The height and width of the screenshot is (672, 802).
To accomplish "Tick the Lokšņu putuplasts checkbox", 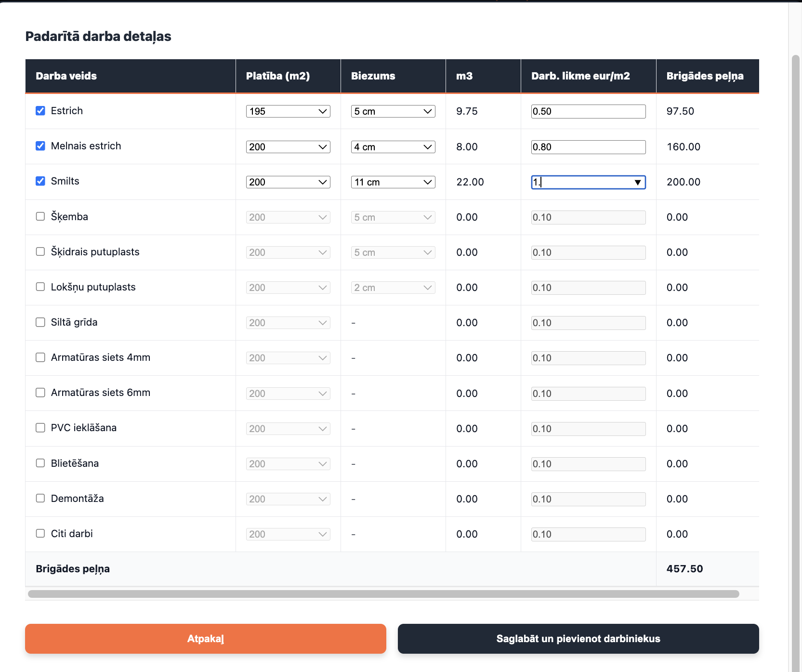I will click(x=40, y=287).
